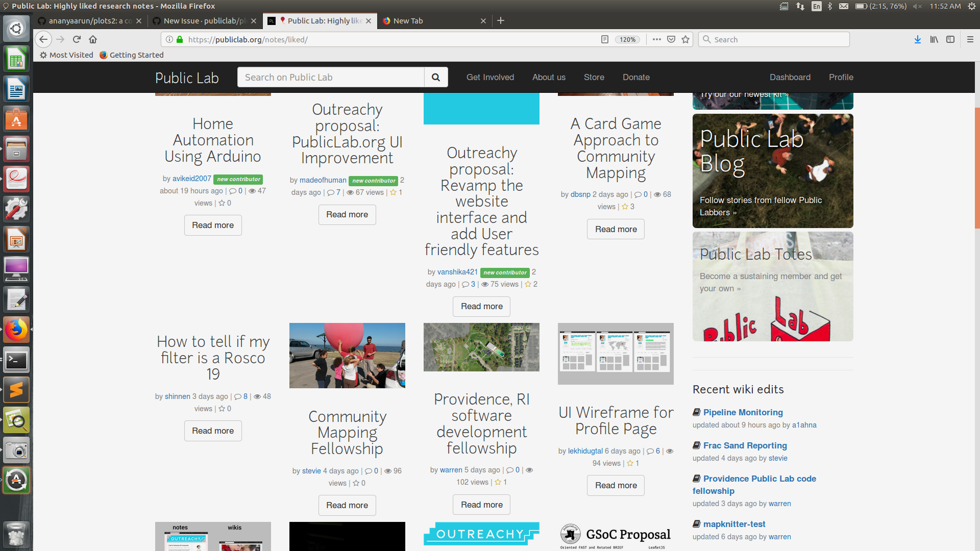
Task: Launch Sublime Text from Ubuntu dock
Action: pos(16,390)
